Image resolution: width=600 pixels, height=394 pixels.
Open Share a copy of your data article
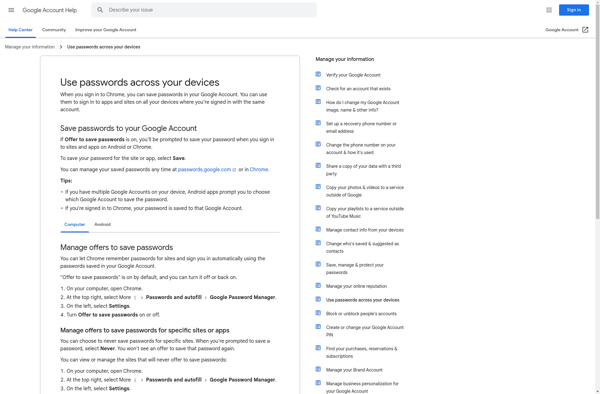[363, 170]
